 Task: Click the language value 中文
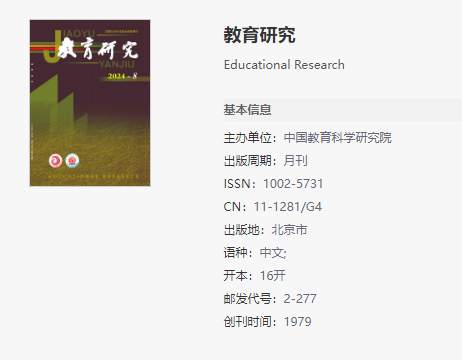click(x=272, y=253)
